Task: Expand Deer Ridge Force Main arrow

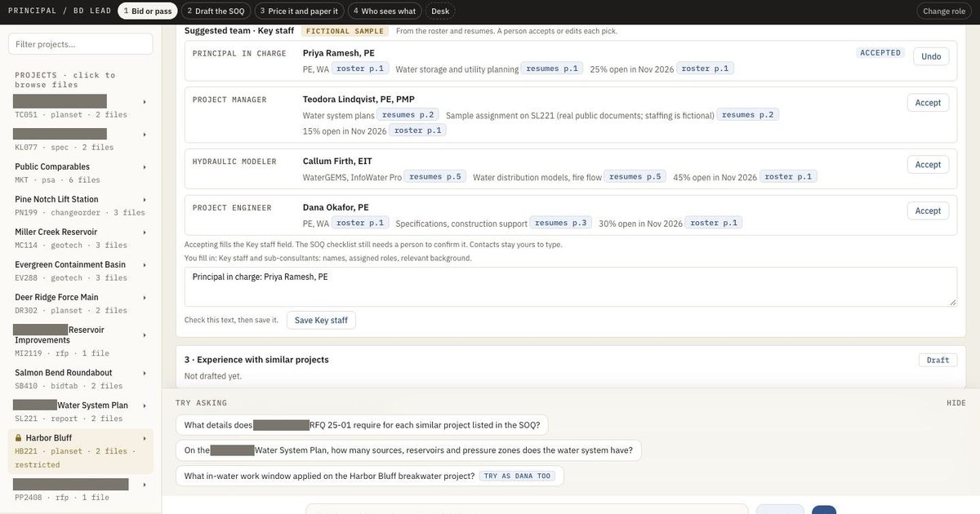Action: [145, 298]
